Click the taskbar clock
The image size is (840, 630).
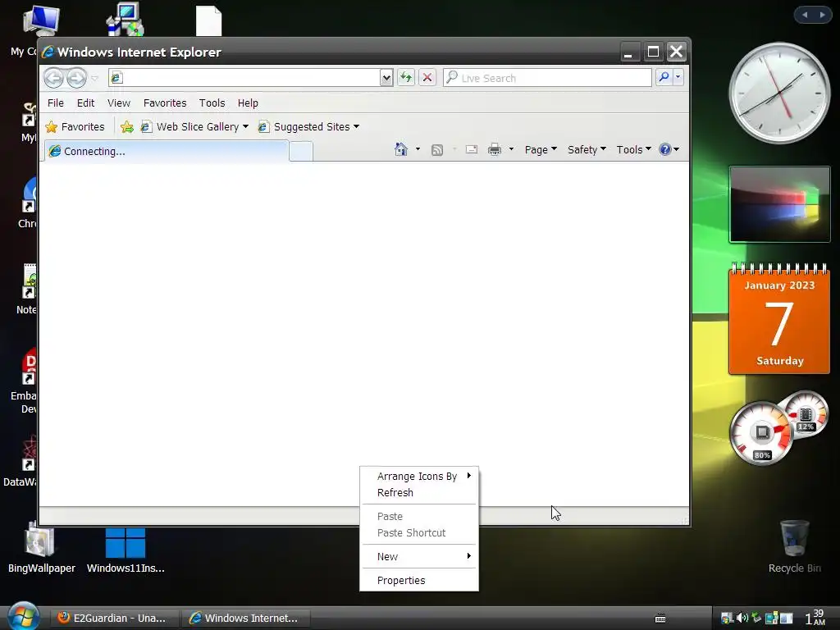point(815,618)
